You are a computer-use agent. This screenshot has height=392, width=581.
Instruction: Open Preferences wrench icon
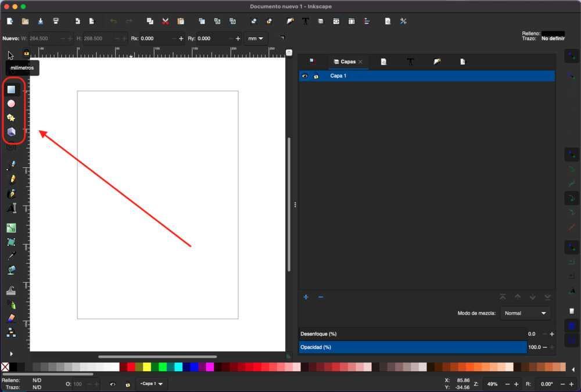(x=403, y=21)
